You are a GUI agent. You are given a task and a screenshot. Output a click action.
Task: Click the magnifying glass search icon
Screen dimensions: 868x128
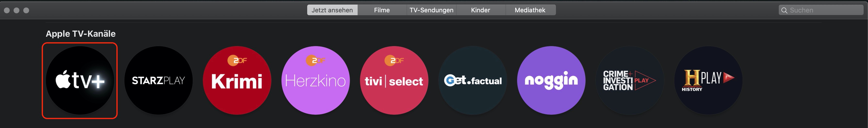tap(784, 10)
